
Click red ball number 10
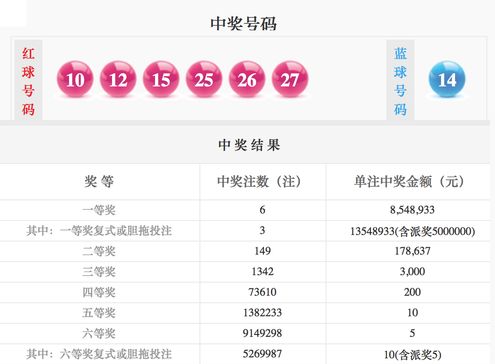[75, 79]
